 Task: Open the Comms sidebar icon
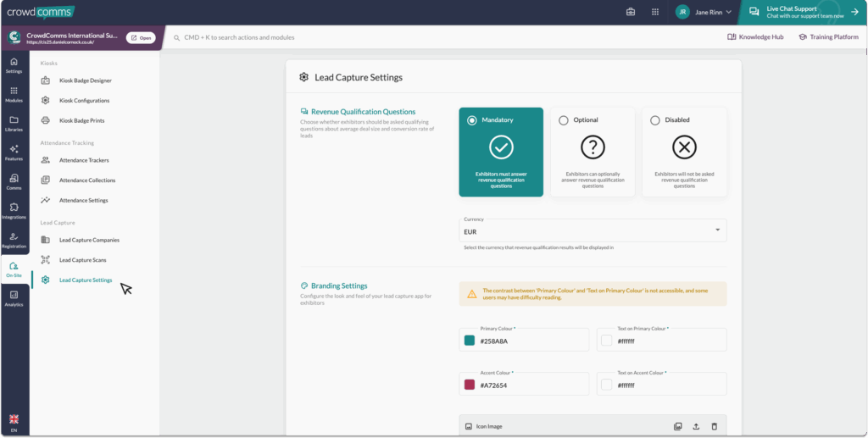[14, 181]
